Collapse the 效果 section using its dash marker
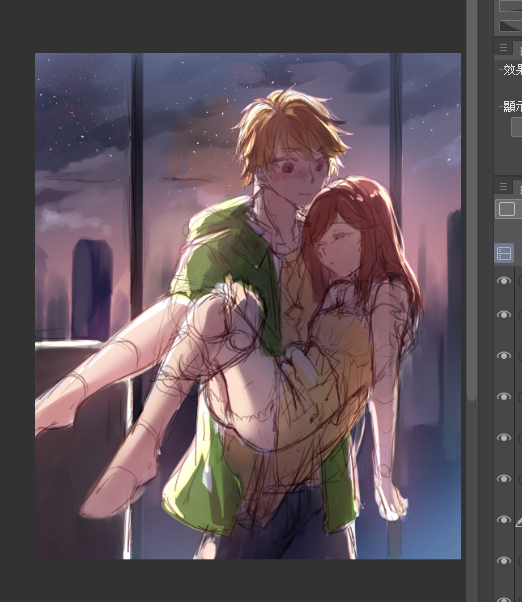 click(500, 70)
